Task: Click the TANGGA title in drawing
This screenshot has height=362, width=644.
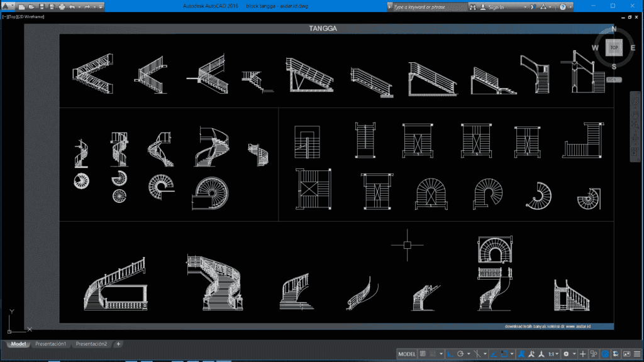Action: tap(323, 28)
